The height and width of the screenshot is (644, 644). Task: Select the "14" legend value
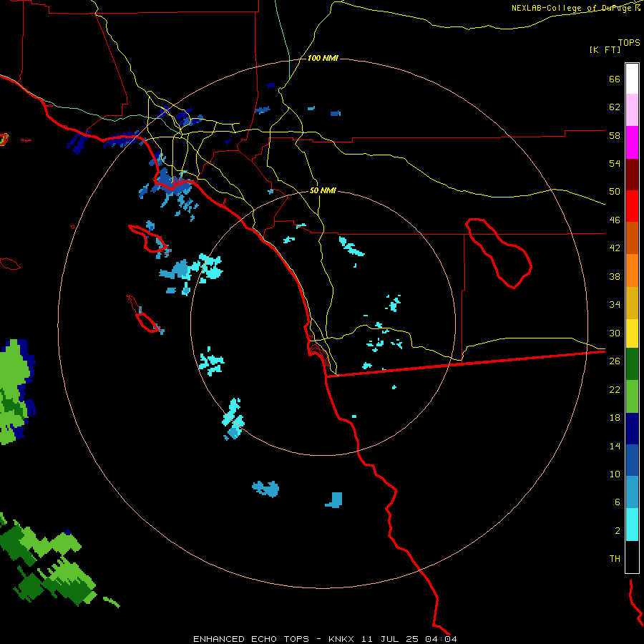point(615,446)
